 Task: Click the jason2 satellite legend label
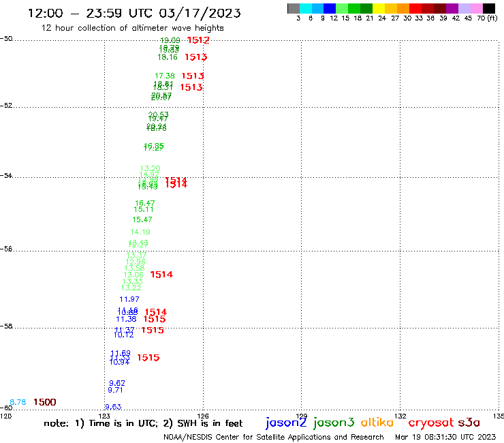pyautogui.click(x=286, y=423)
